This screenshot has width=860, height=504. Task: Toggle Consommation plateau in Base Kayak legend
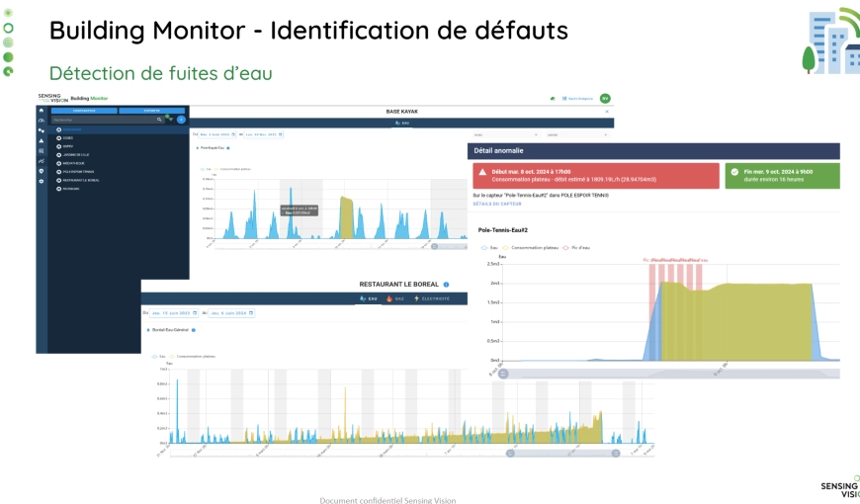pyautogui.click(x=233, y=169)
